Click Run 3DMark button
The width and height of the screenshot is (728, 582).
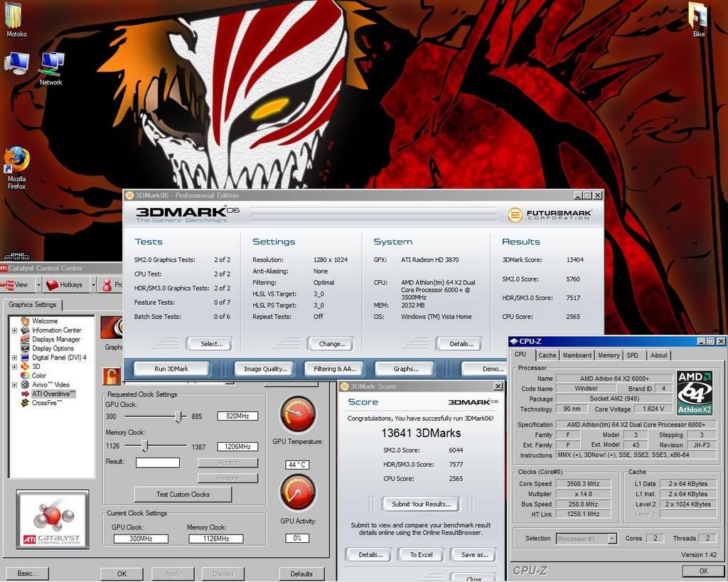tap(171, 369)
